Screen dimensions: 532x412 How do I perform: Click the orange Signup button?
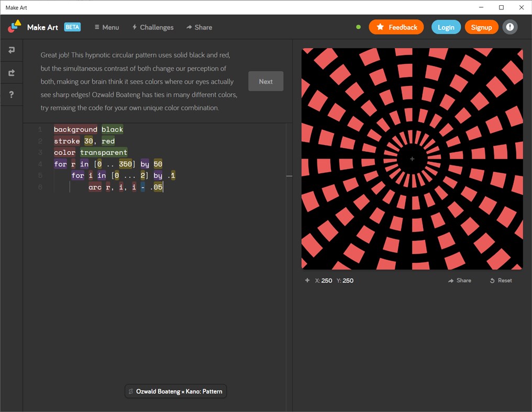point(481,27)
